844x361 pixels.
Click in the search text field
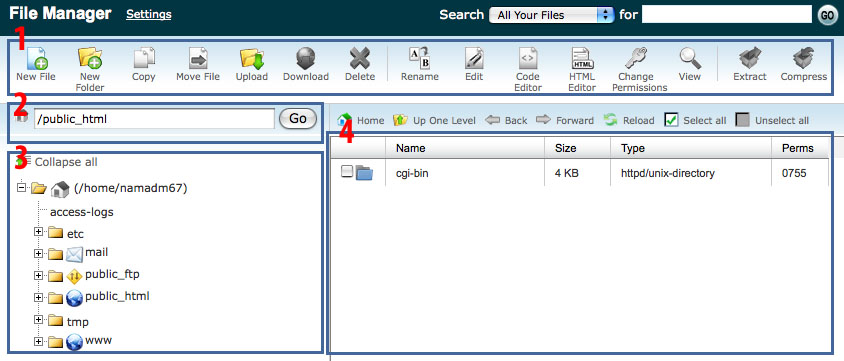pyautogui.click(x=727, y=15)
